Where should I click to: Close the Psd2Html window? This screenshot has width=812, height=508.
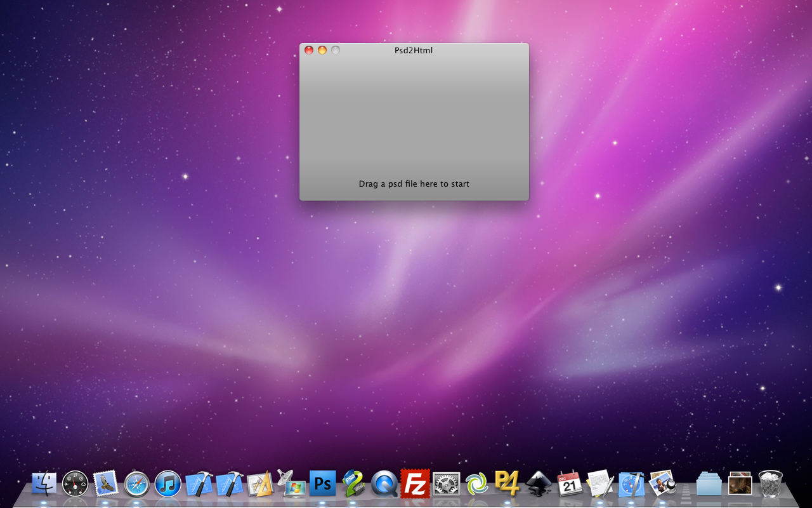(309, 50)
